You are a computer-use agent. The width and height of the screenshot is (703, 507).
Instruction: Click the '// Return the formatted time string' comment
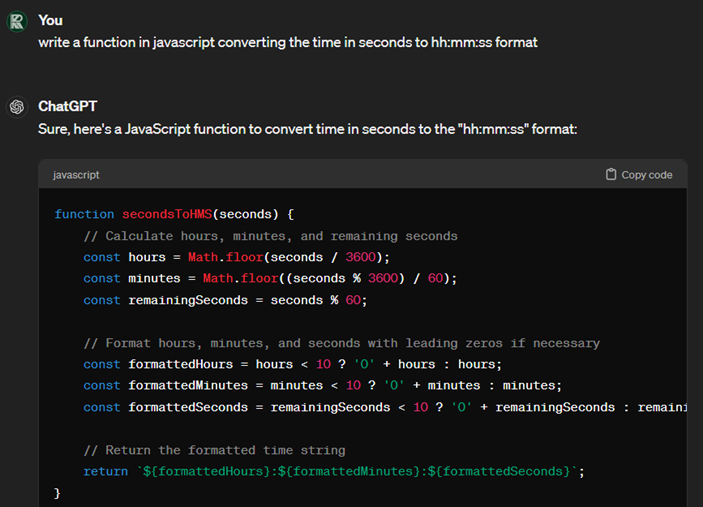click(x=214, y=450)
